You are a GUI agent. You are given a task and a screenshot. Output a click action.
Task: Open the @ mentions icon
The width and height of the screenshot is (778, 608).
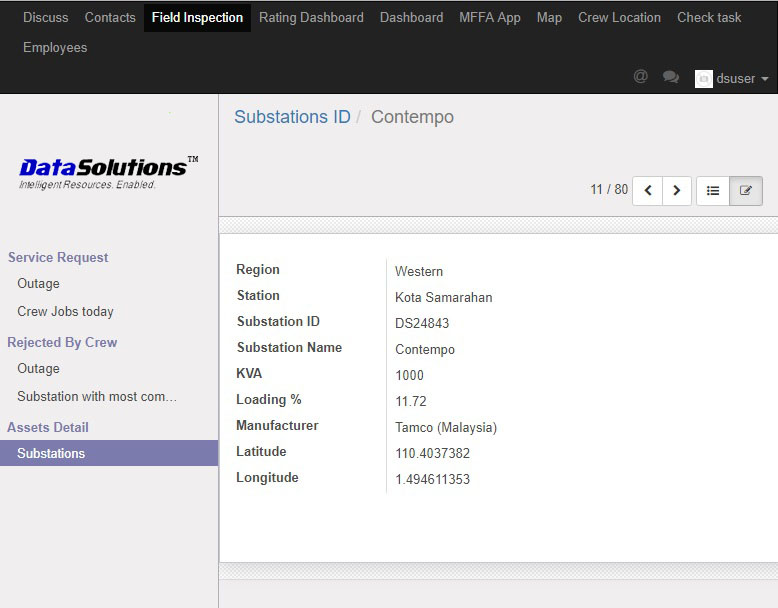(641, 77)
